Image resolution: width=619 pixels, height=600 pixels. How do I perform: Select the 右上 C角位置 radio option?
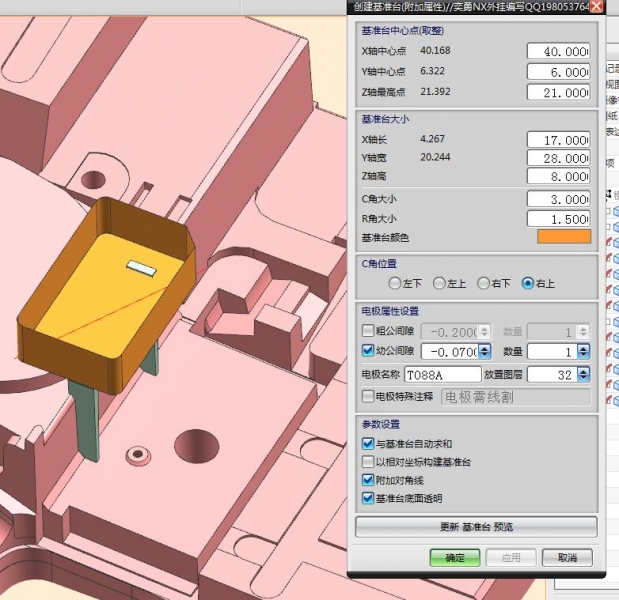click(x=528, y=283)
